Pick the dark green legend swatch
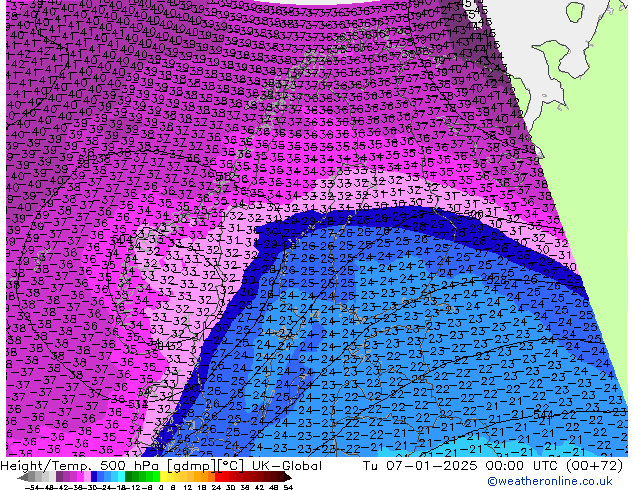Image resolution: width=634 pixels, height=490 pixels. click(x=129, y=477)
